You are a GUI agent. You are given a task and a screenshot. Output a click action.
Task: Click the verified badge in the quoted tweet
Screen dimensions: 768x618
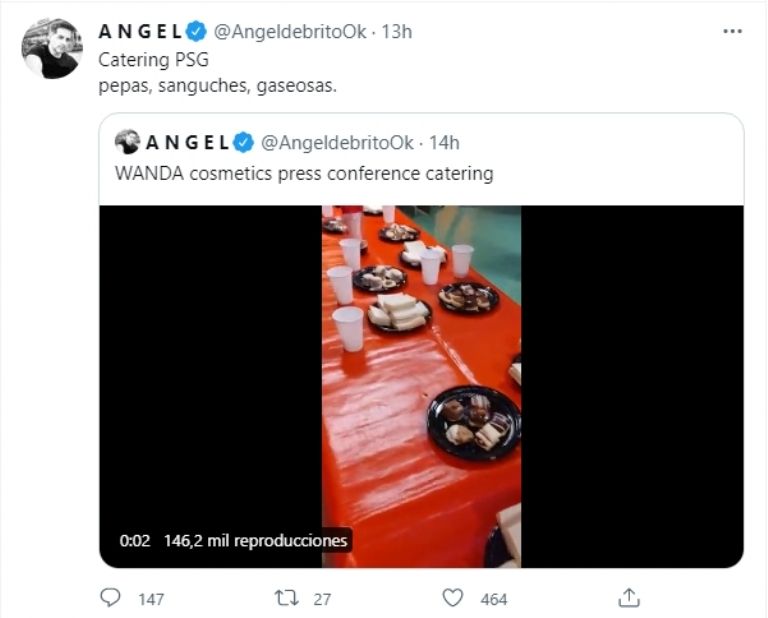(243, 142)
